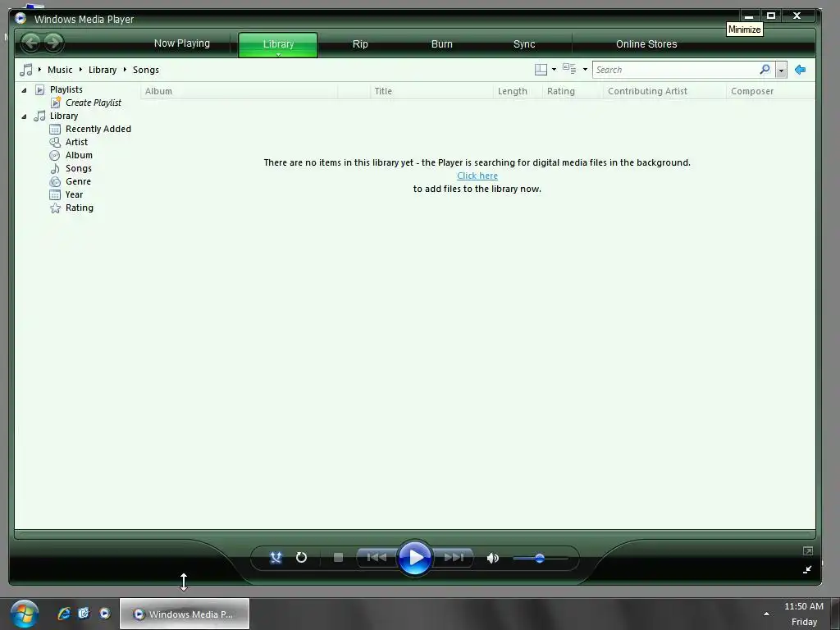Sort by Contributing Artist column header
This screenshot has width=840, height=630.
tap(664, 91)
